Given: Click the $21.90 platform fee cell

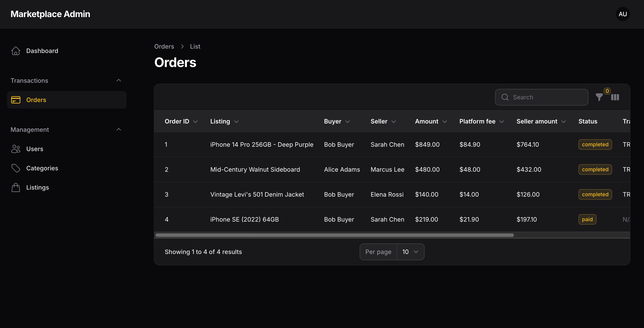Looking at the screenshot, I should (x=469, y=219).
